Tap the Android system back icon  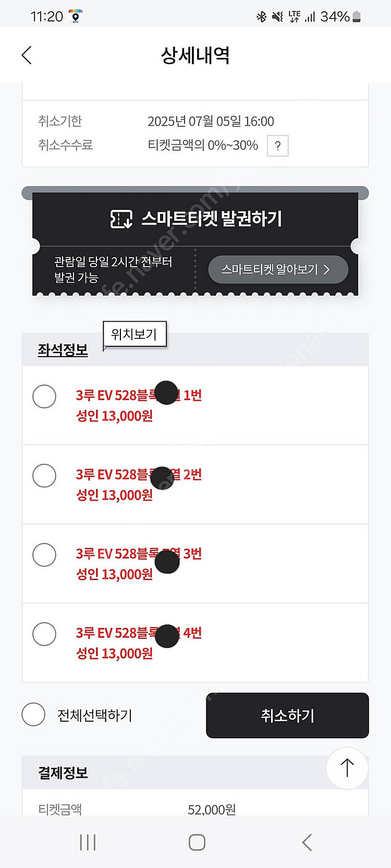[x=307, y=842]
